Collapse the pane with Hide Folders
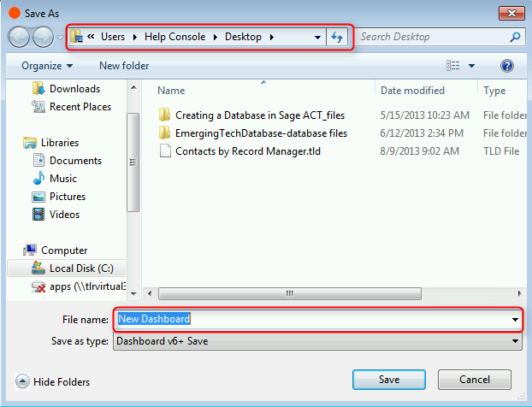Viewport: 532px width, 407px height. pyautogui.click(x=52, y=382)
